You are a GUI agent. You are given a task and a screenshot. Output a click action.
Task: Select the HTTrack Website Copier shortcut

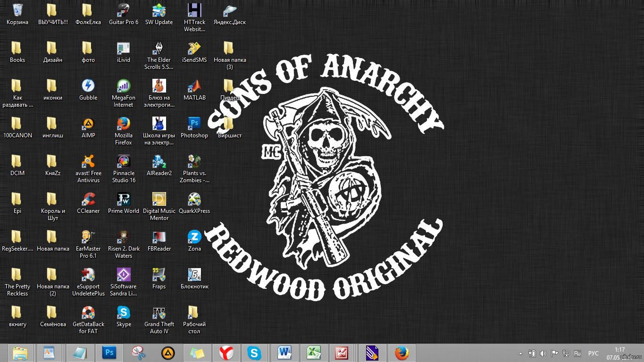tap(194, 17)
